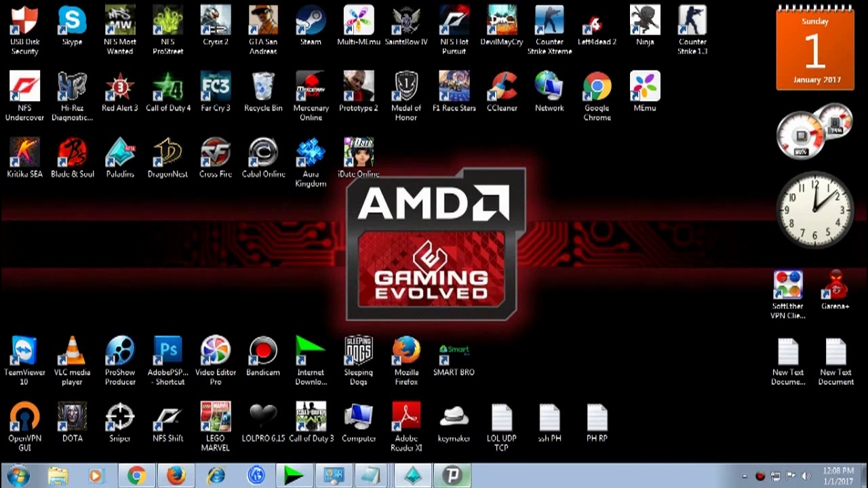Click the Ninja desktop icon
The height and width of the screenshot is (488, 868).
645,26
